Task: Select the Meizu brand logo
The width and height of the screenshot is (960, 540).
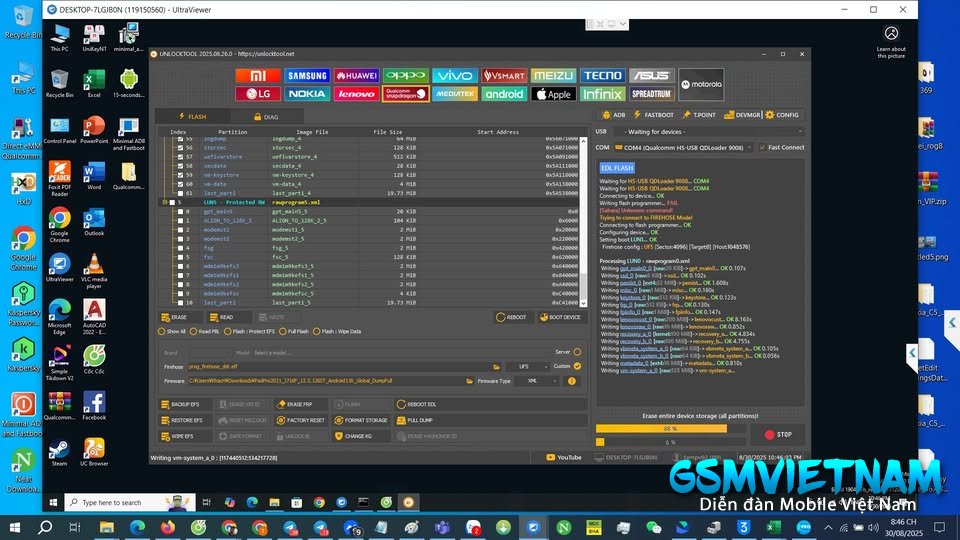Action: coord(553,76)
